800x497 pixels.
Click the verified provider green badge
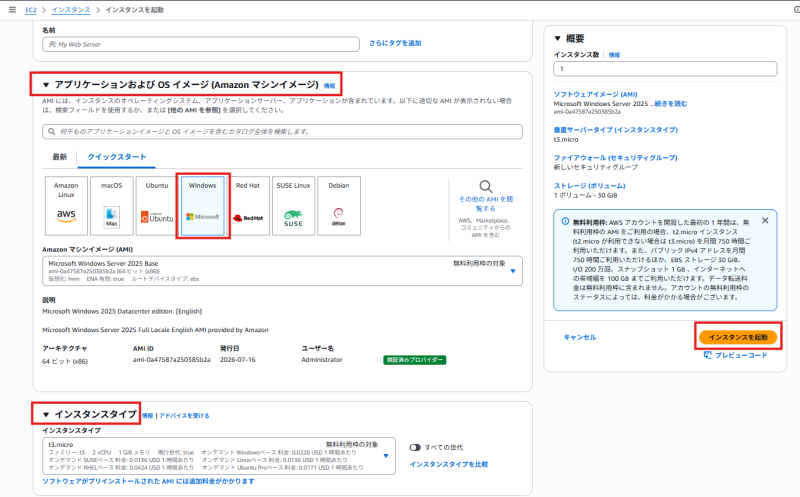pyautogui.click(x=414, y=360)
